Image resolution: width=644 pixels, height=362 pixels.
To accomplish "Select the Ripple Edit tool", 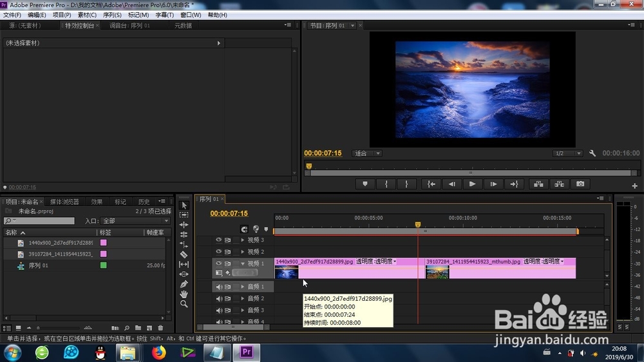I will click(x=184, y=225).
